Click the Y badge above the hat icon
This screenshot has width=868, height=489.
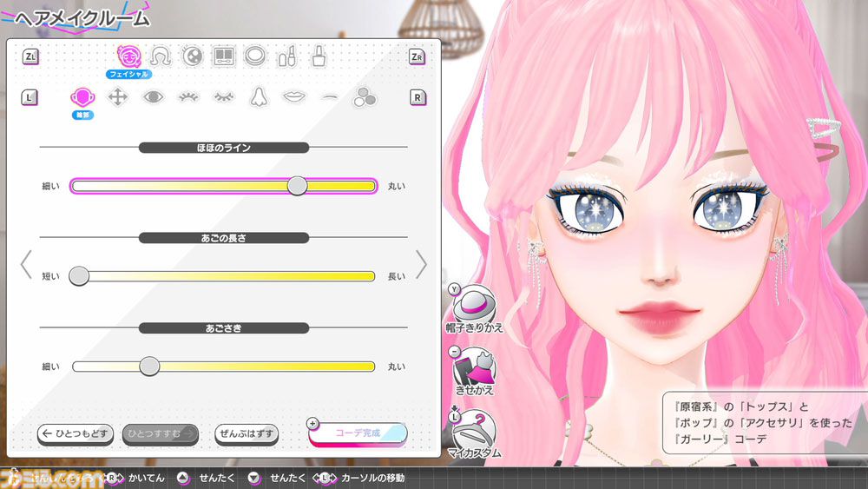pos(455,289)
